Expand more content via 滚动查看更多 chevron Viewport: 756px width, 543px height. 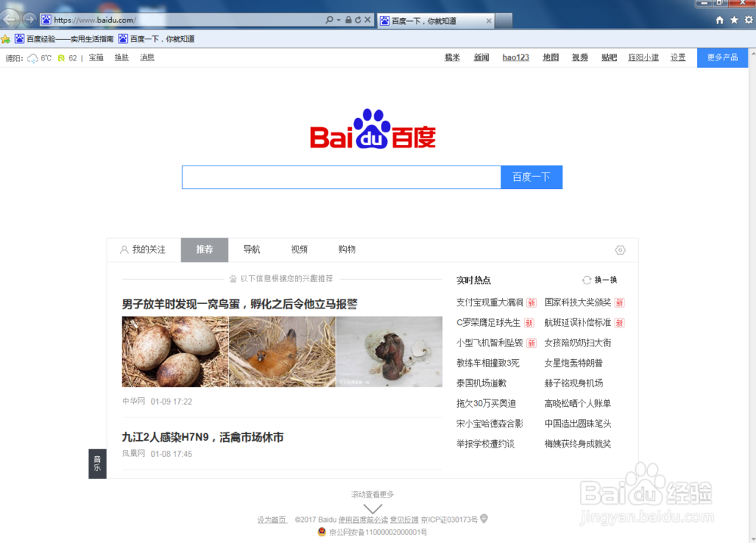click(x=372, y=508)
